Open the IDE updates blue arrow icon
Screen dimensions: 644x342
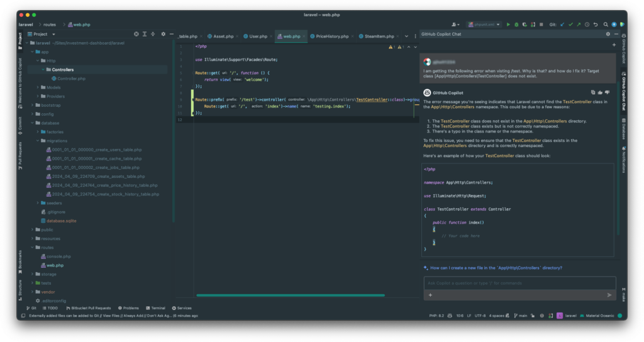click(x=614, y=25)
